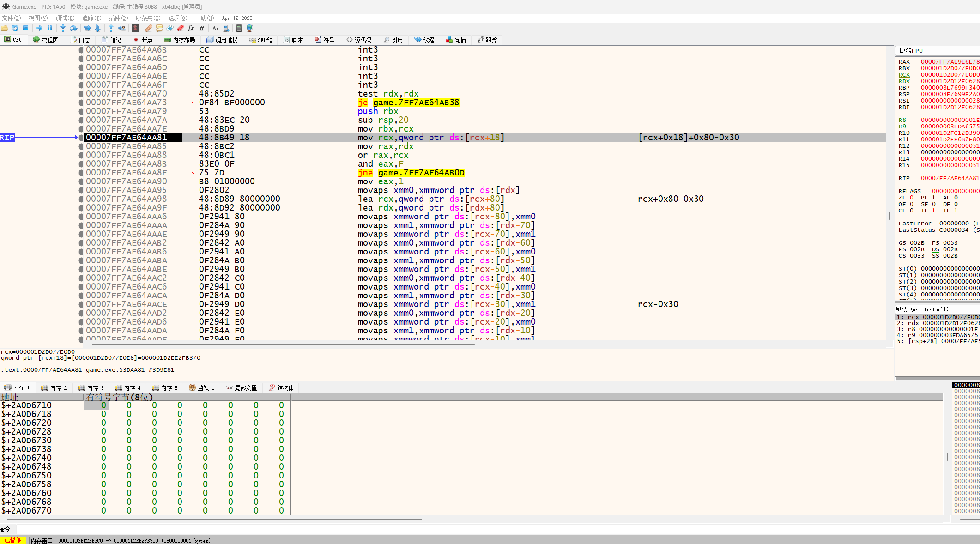980x544 pixels.
Task: Open the 调试 (Debug) menu
Action: 65,18
